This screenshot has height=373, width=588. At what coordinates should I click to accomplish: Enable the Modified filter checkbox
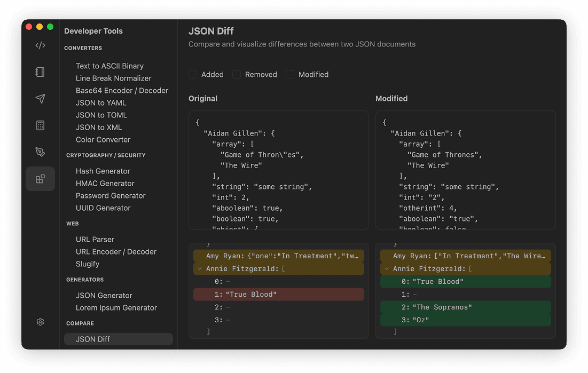290,75
